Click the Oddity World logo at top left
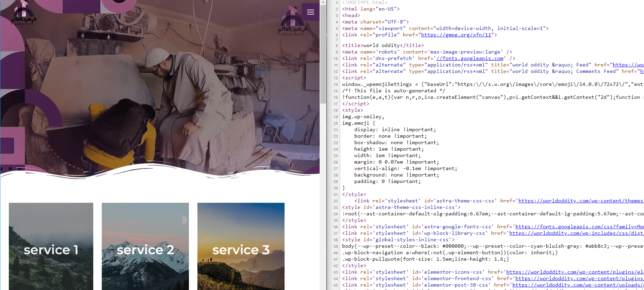The height and width of the screenshot is (290, 644). click(x=23, y=14)
